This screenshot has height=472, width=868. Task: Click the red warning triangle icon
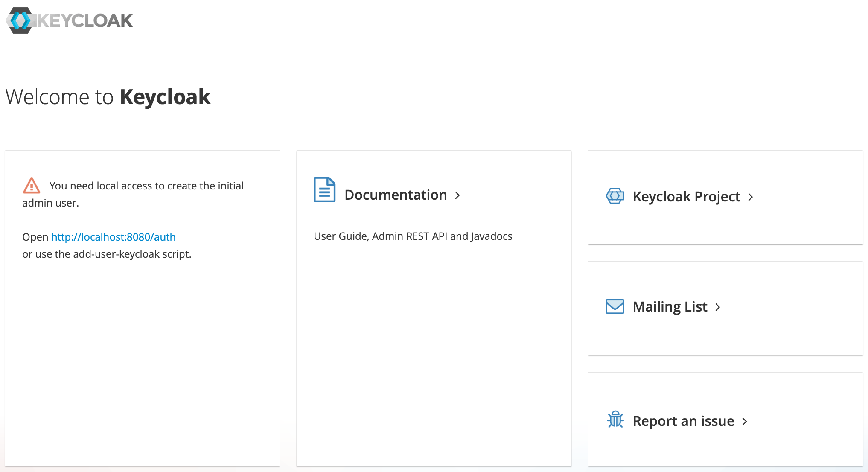[32, 186]
